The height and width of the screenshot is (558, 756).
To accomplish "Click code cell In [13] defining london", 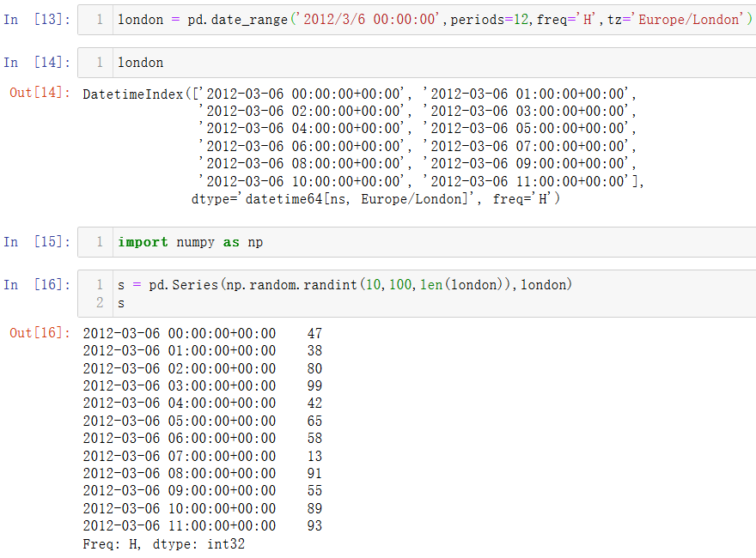I will coord(417,20).
